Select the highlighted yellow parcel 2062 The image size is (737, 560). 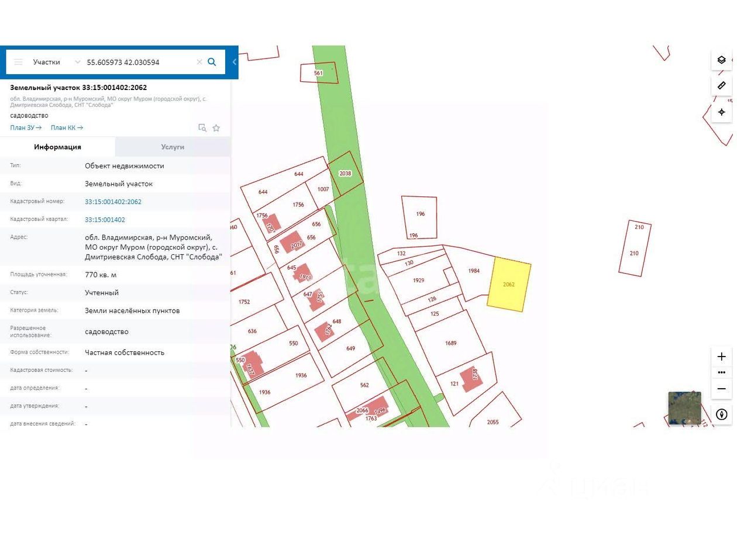coord(509,284)
